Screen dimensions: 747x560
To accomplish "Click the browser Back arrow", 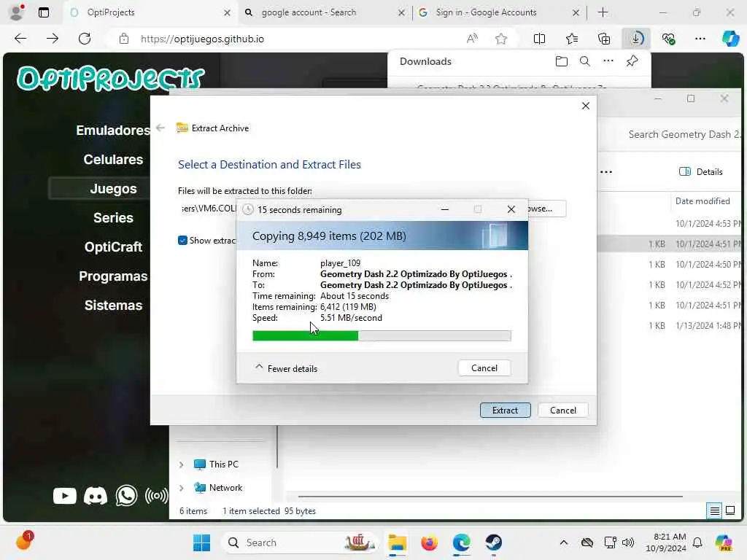I will click(x=20, y=39).
